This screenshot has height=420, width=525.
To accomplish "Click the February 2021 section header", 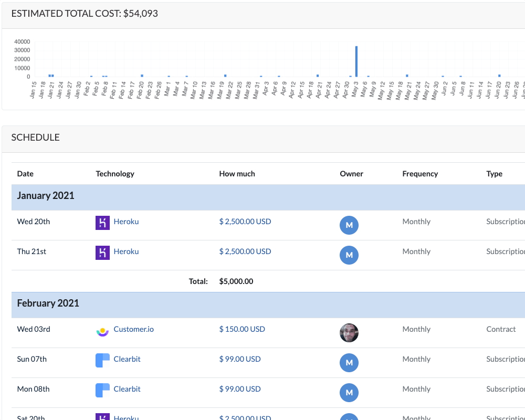I will (268, 305).
